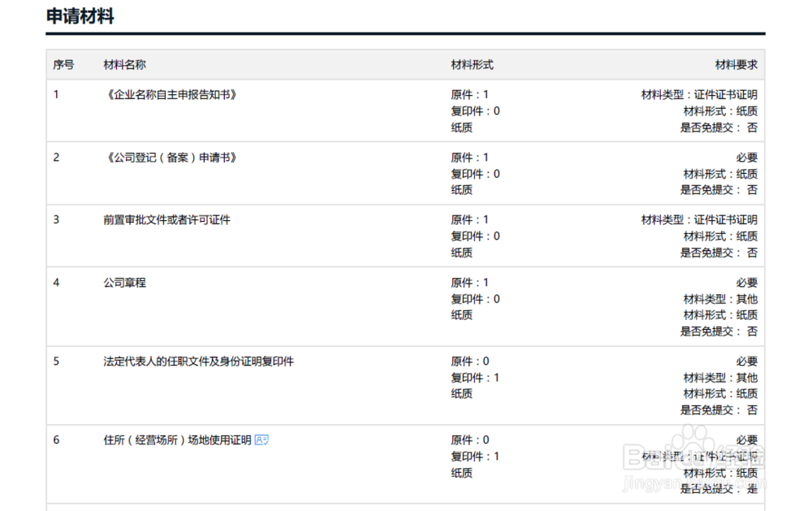
Task: Click the 序号 column header
Action: click(63, 64)
